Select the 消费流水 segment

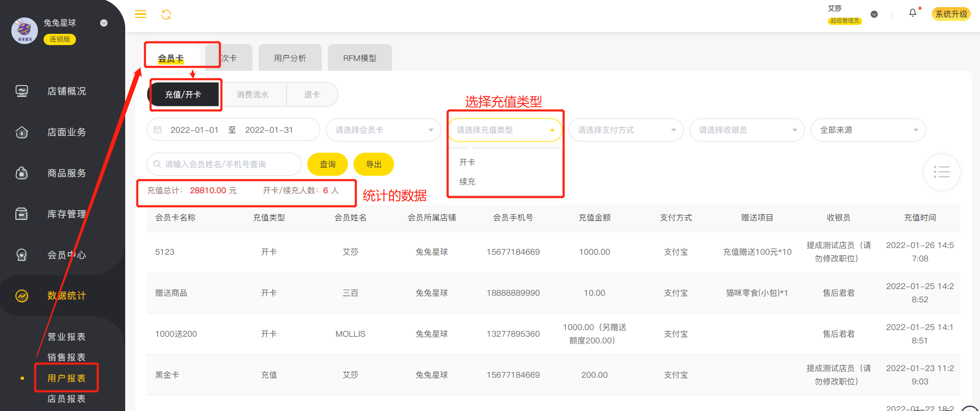click(252, 95)
